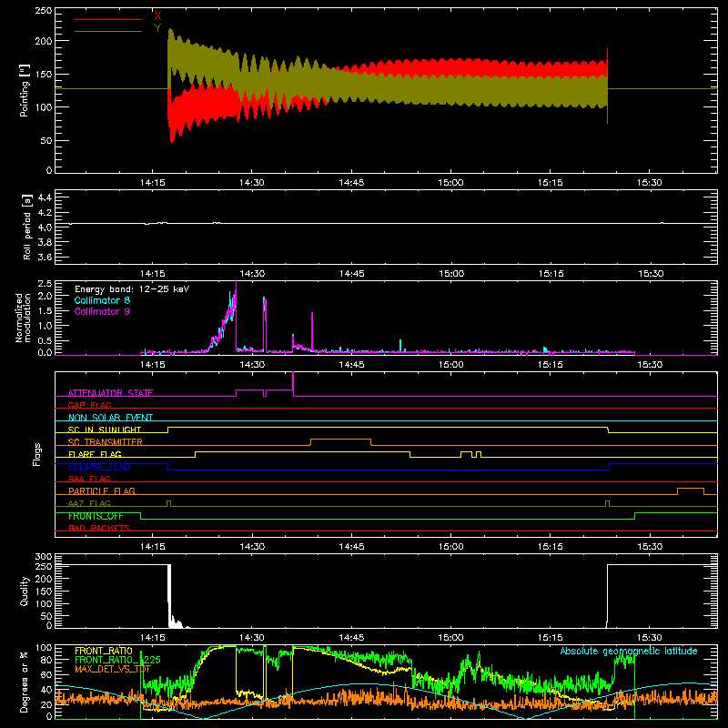
Task: Click the 'Pointing' vertical axis title
Action: pyautogui.click(x=25, y=90)
